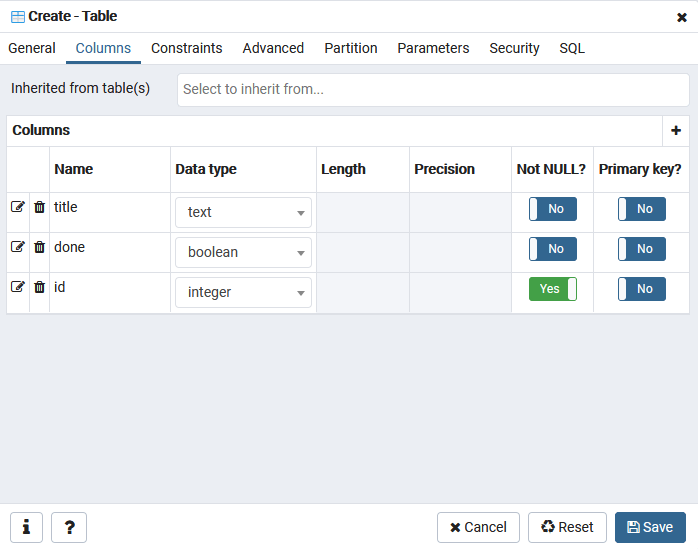Enable Primary key for the id column

pyautogui.click(x=641, y=289)
